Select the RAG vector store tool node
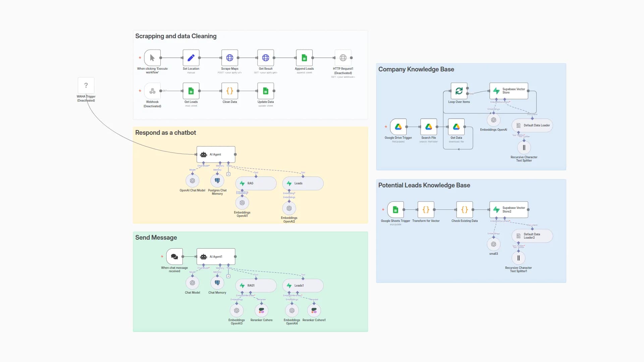 click(x=256, y=183)
